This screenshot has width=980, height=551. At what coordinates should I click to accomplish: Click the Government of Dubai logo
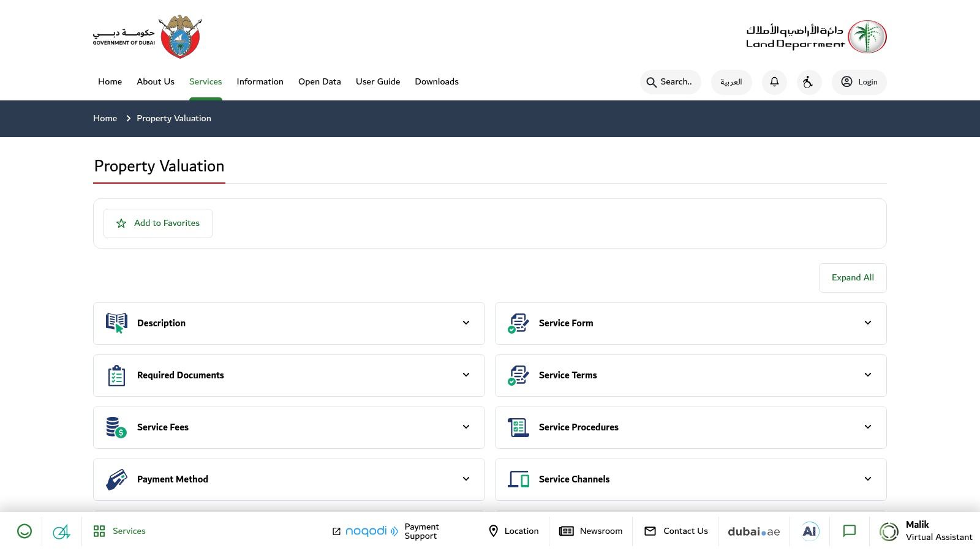pos(148,37)
